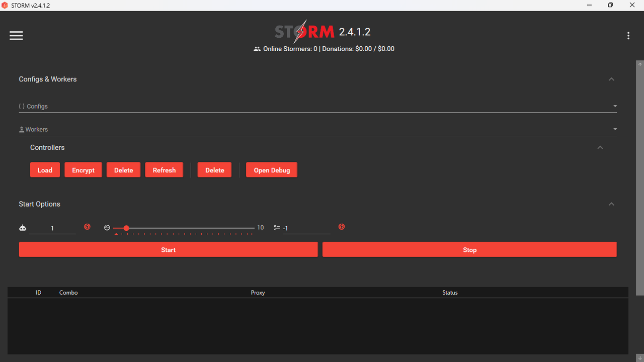Screen dimensions: 644x362
Task: Click the red reset icon beside bots field
Action: coord(87,227)
